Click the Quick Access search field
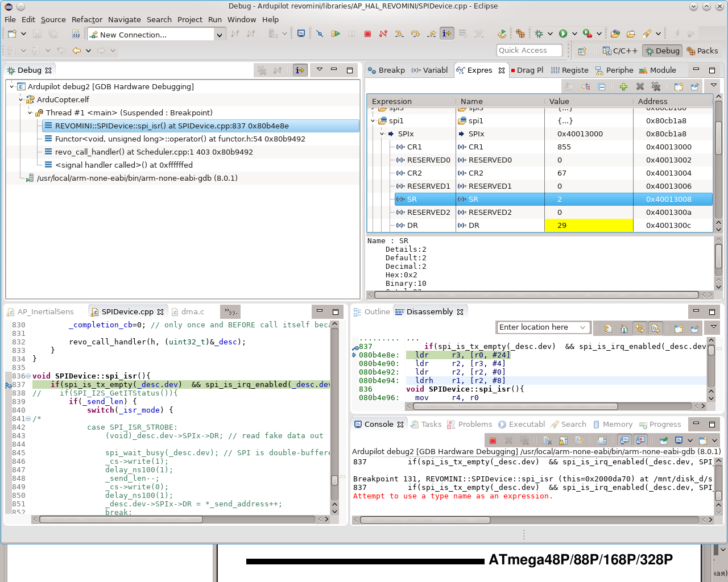Image resolution: width=728 pixels, height=582 pixels. tap(529, 50)
